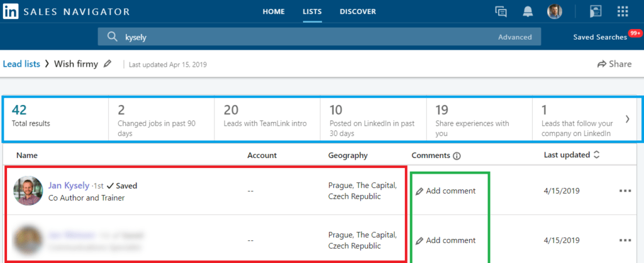Click Co Author and Trainer text

[86, 198]
